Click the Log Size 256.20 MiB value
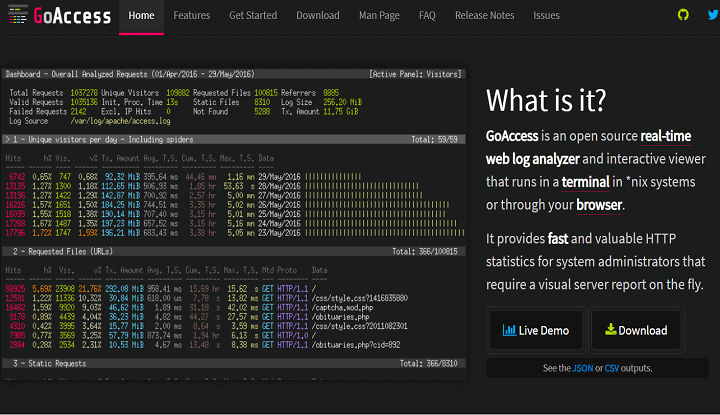Image resolution: width=720 pixels, height=415 pixels. point(343,102)
